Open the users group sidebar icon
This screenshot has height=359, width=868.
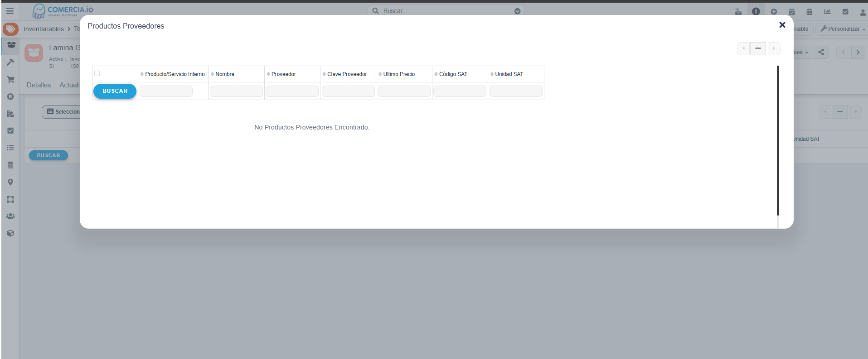click(x=10, y=216)
